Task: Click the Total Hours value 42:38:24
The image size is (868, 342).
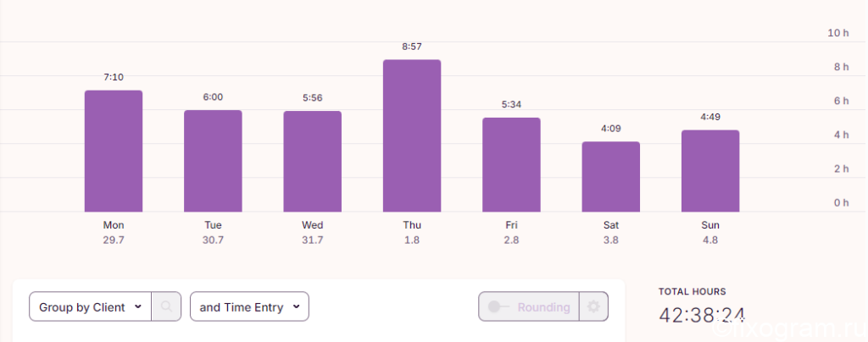Action: tap(702, 314)
